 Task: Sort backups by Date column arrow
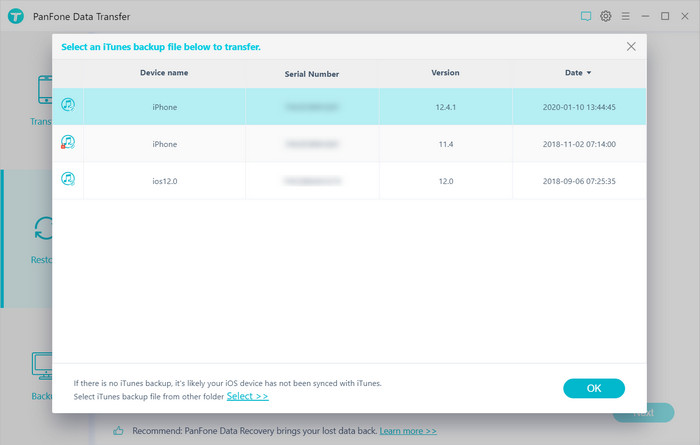coord(589,73)
